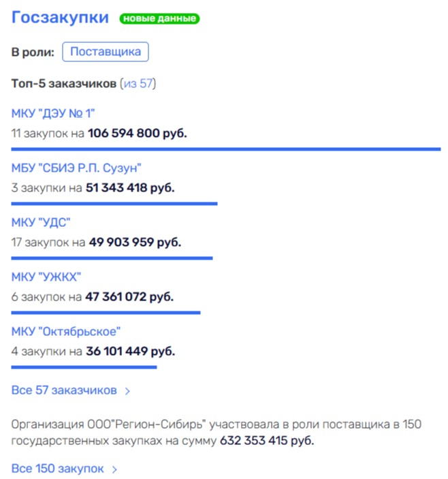Click the total sum 632 353 415 руб.
This screenshot has height=479, width=448.
click(267, 441)
